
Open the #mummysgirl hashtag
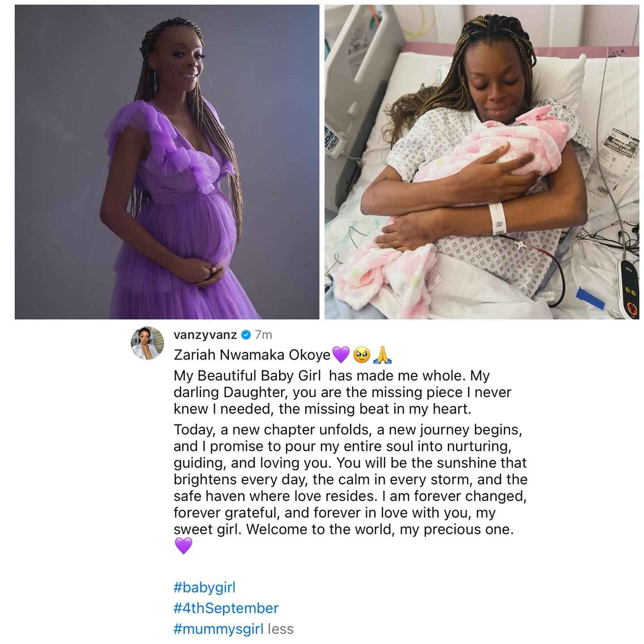(218, 629)
